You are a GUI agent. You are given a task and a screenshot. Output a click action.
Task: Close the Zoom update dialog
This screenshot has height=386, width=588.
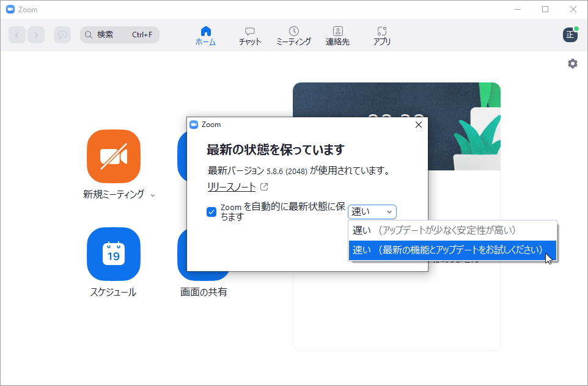pyautogui.click(x=419, y=125)
